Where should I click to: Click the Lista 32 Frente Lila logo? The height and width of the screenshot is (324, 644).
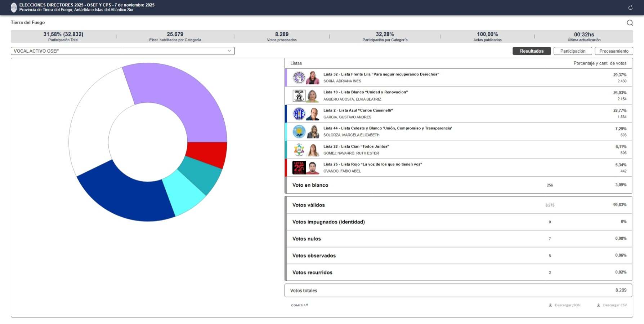coord(299,77)
